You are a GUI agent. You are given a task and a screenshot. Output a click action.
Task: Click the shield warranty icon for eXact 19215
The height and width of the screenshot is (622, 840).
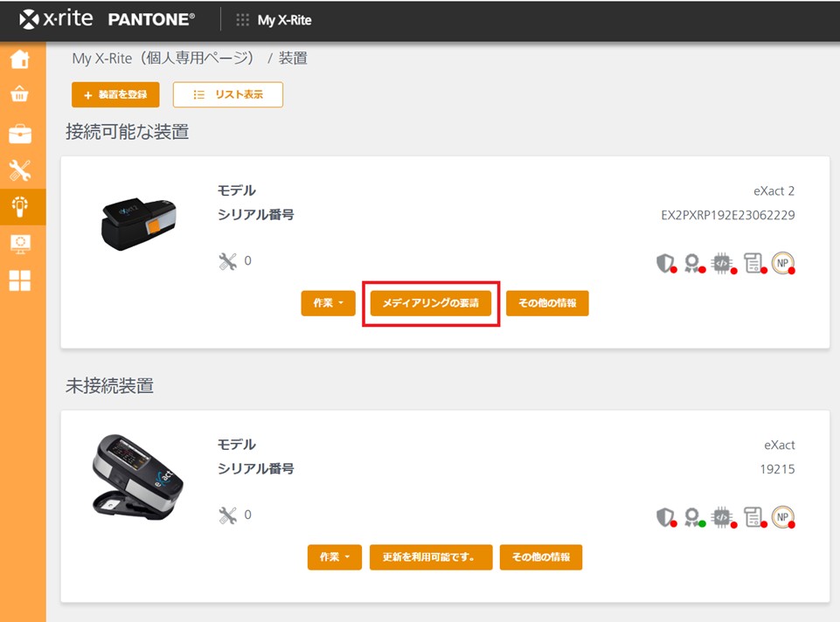[665, 517]
